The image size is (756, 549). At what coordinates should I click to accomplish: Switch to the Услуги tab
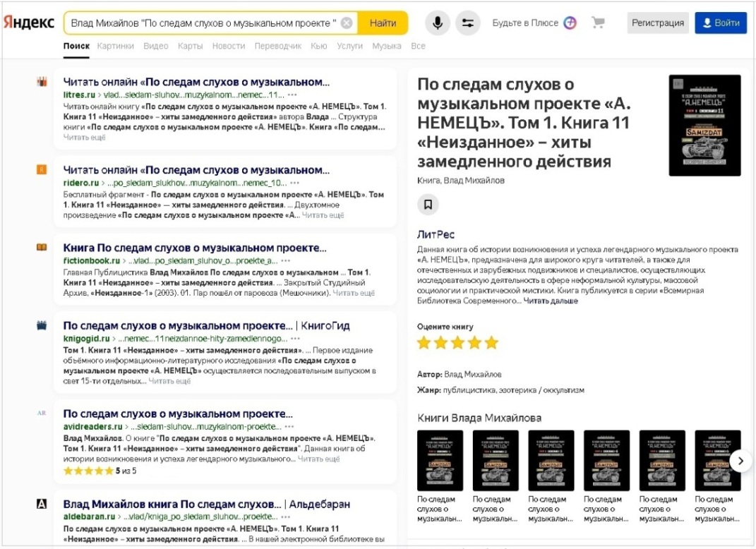[349, 46]
